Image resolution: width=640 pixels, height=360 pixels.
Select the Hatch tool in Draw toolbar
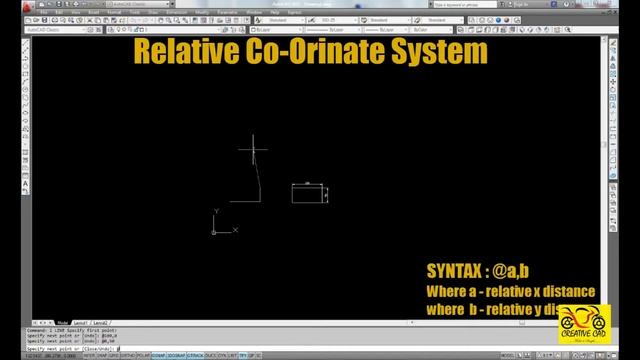point(25,152)
